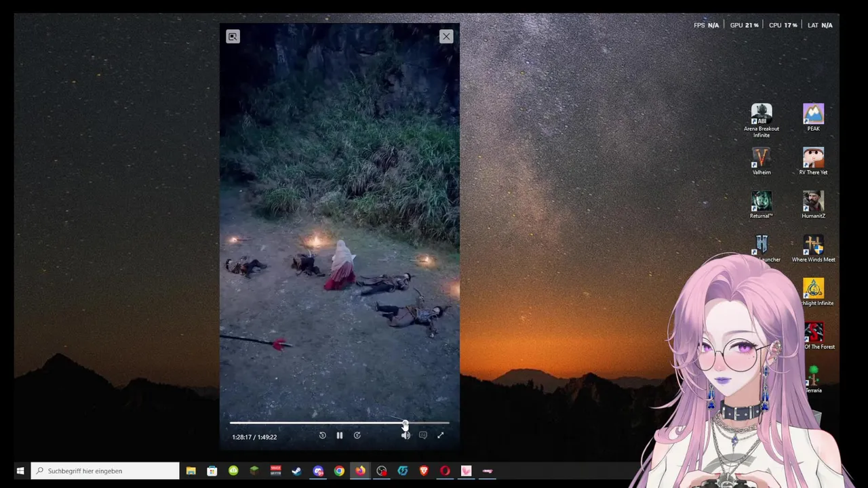868x488 pixels.
Task: Click the LAT N/A overlay readout
Action: pyautogui.click(x=820, y=25)
